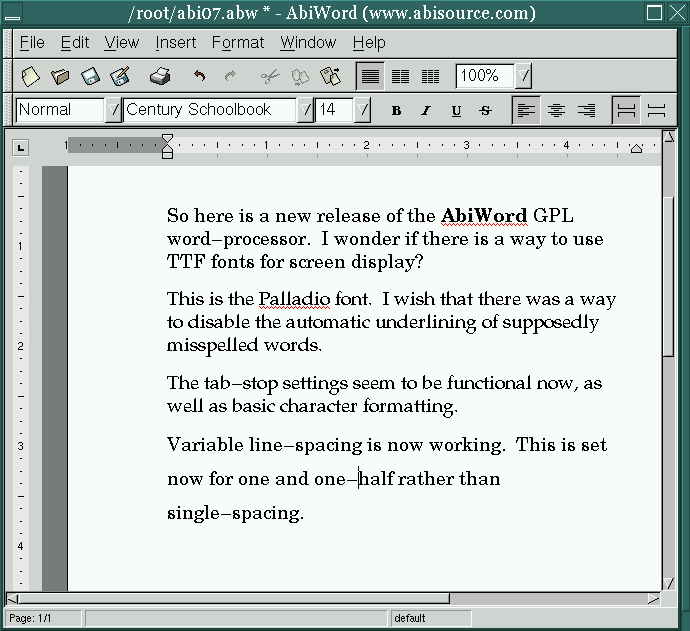The image size is (690, 631).
Task: Click the New document icon
Action: coord(31,76)
